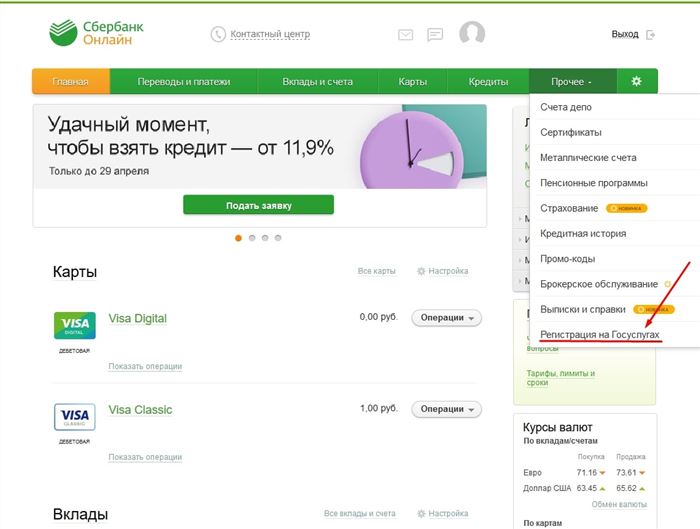Open the mail envelope icon
Viewport: 700px width, 529px height.
pos(405,35)
